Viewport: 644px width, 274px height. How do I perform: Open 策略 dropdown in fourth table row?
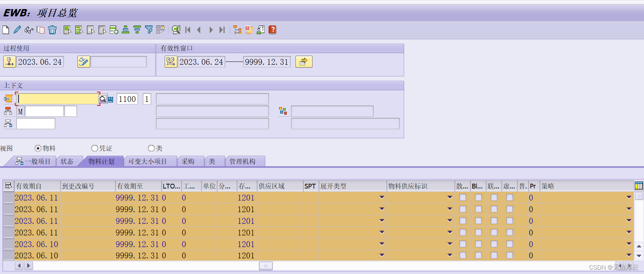click(629, 232)
